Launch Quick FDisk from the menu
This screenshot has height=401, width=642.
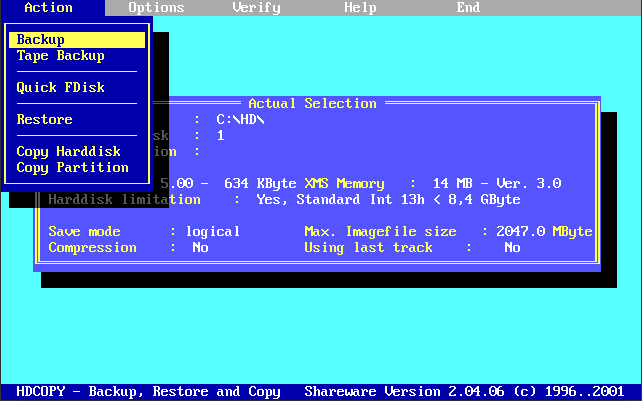(x=60, y=88)
